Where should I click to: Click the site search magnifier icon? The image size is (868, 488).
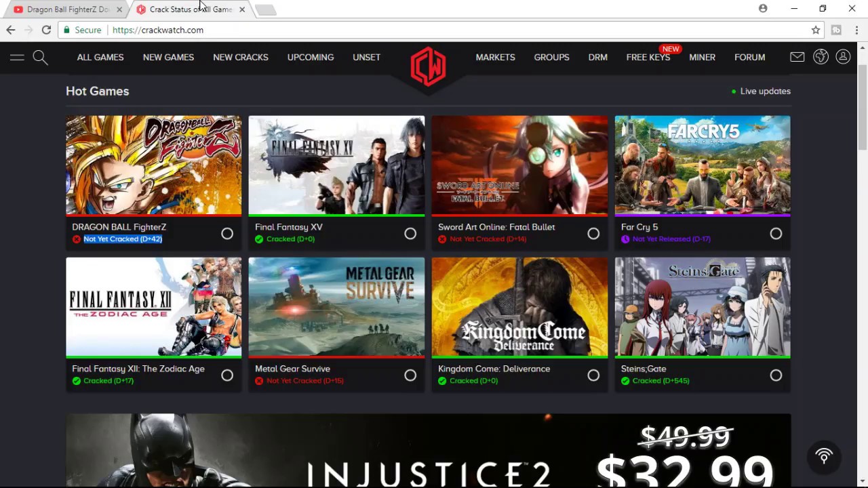click(40, 58)
